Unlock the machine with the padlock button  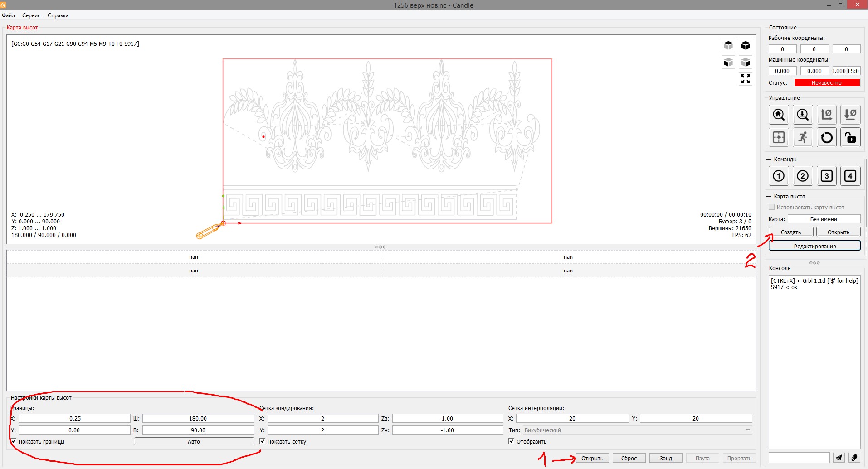point(850,137)
